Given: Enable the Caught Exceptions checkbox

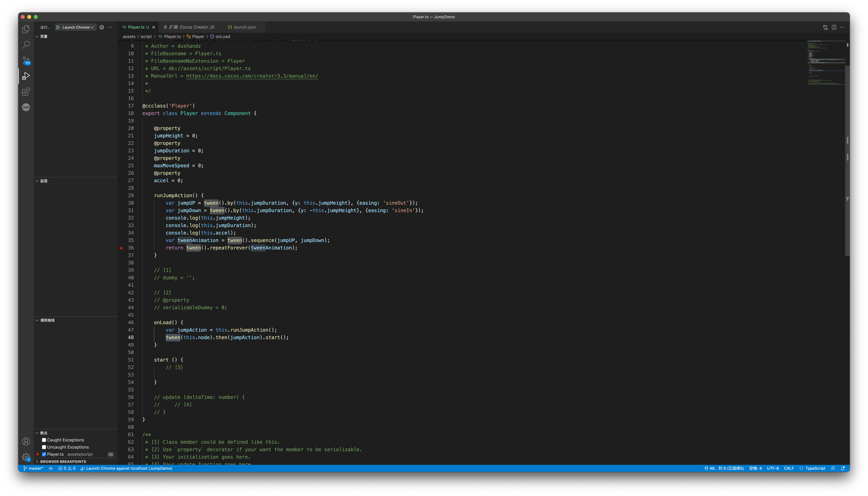Looking at the screenshot, I should [44, 440].
